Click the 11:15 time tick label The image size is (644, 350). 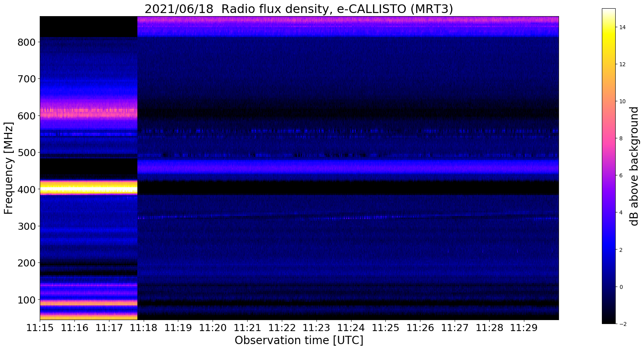[40, 328]
